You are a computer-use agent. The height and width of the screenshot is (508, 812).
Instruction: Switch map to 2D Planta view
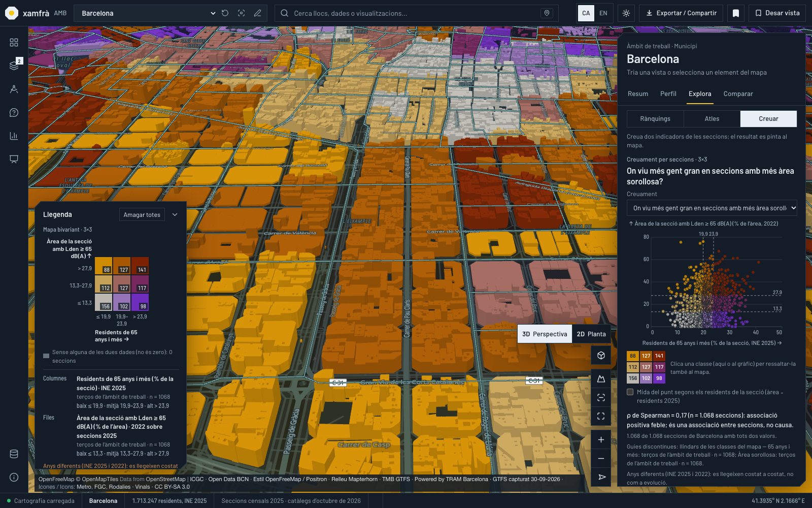coord(591,334)
